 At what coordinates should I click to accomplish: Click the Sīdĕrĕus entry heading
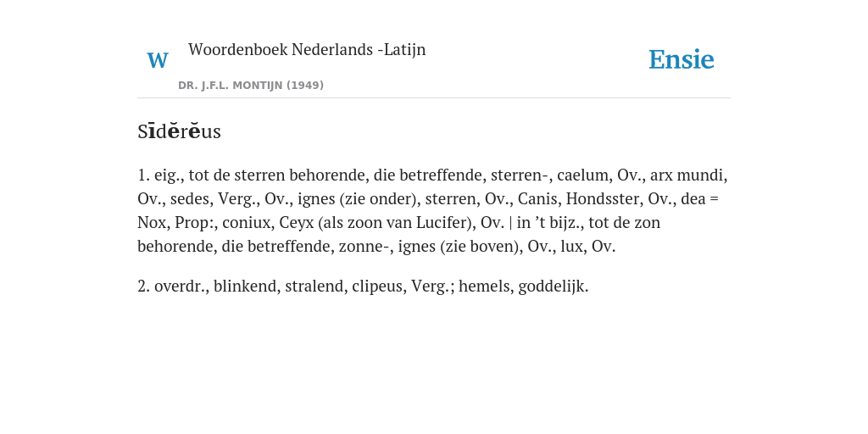coord(179,131)
